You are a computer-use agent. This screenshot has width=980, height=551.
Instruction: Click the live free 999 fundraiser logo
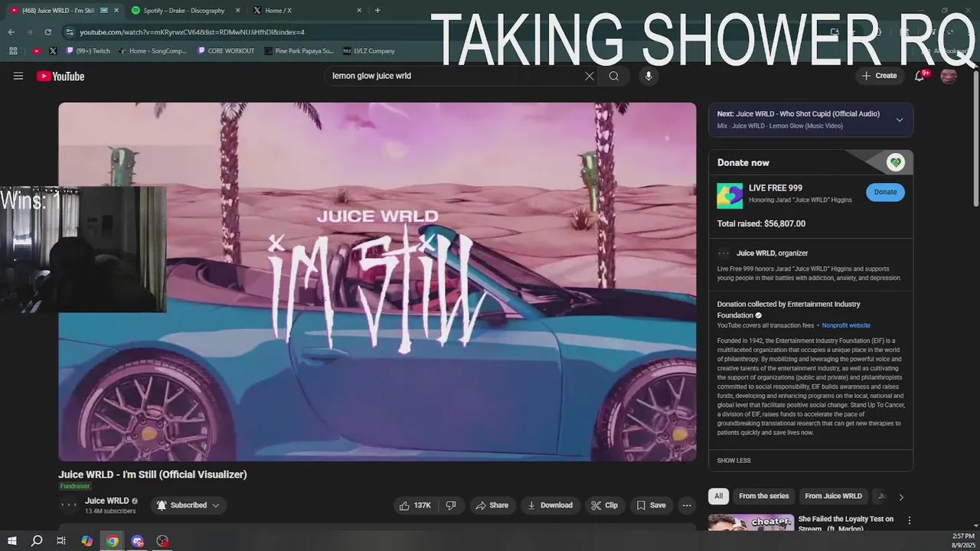tap(730, 195)
